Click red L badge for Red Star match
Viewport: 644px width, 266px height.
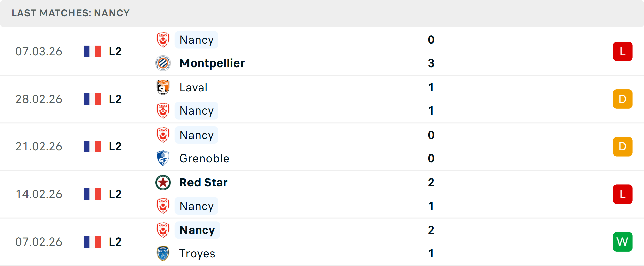click(x=623, y=194)
